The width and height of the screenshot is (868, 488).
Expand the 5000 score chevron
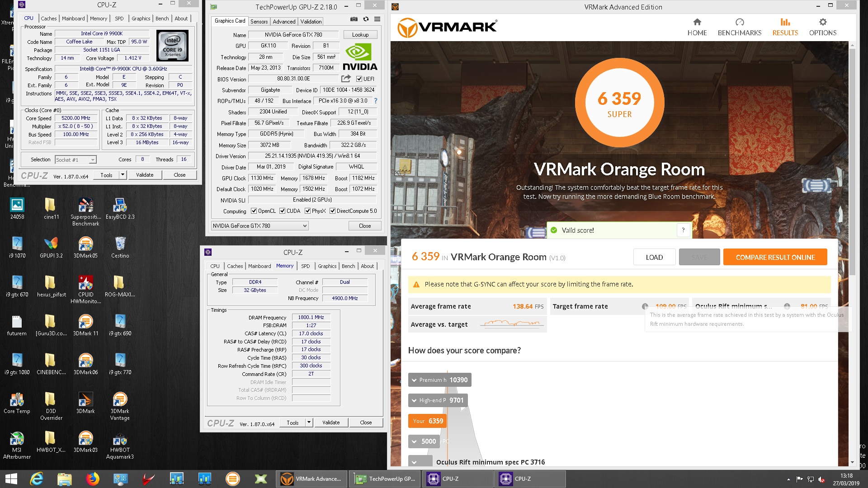coord(414,441)
